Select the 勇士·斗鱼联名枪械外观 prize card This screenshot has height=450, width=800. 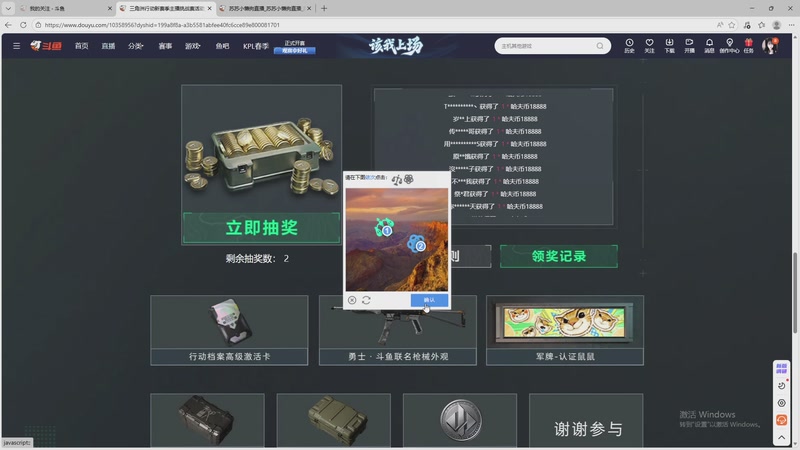pyautogui.click(x=398, y=330)
